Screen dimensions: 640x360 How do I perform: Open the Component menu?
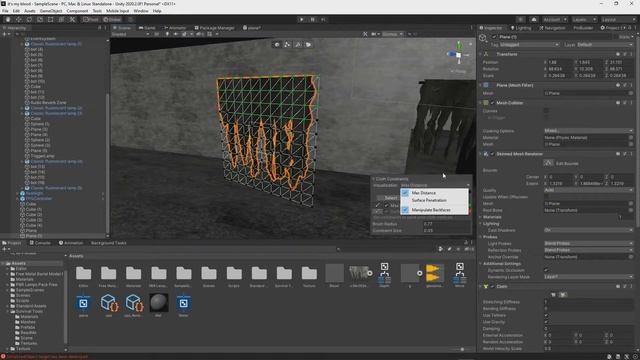point(77,11)
